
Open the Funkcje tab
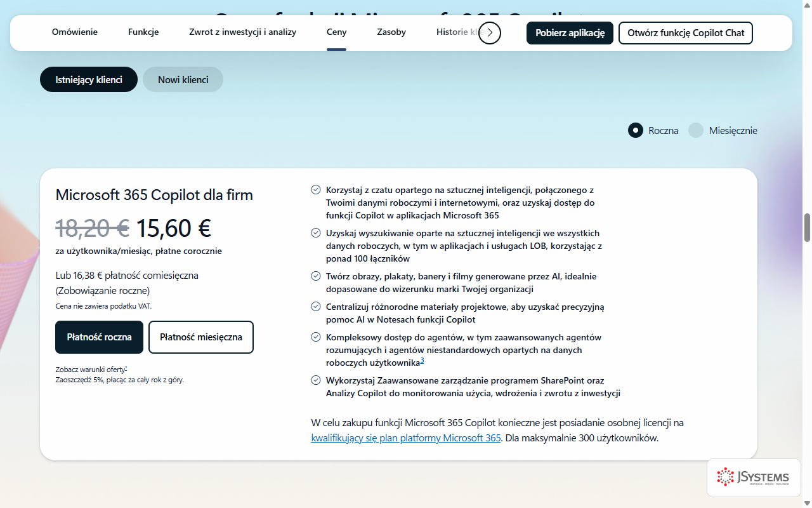tap(143, 32)
